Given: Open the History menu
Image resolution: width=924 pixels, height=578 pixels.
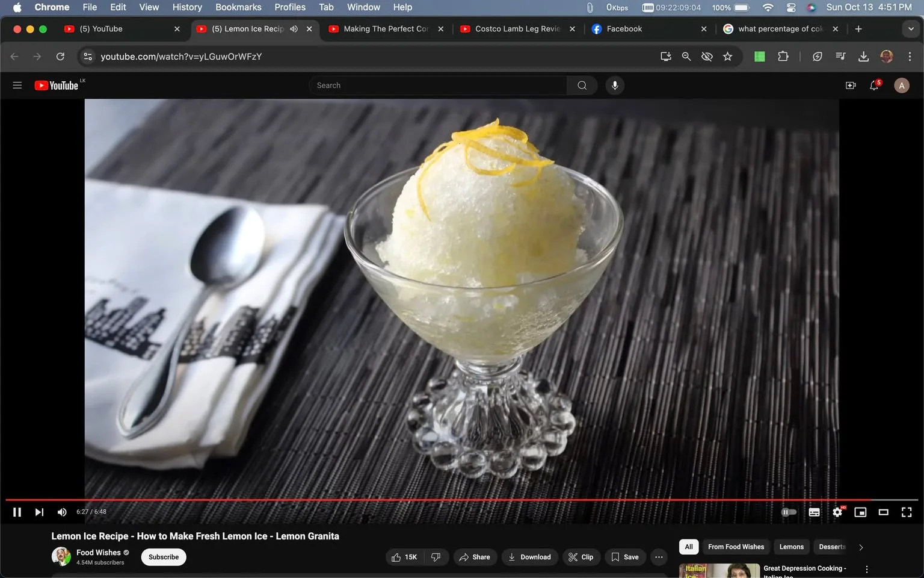Looking at the screenshot, I should coord(187,7).
